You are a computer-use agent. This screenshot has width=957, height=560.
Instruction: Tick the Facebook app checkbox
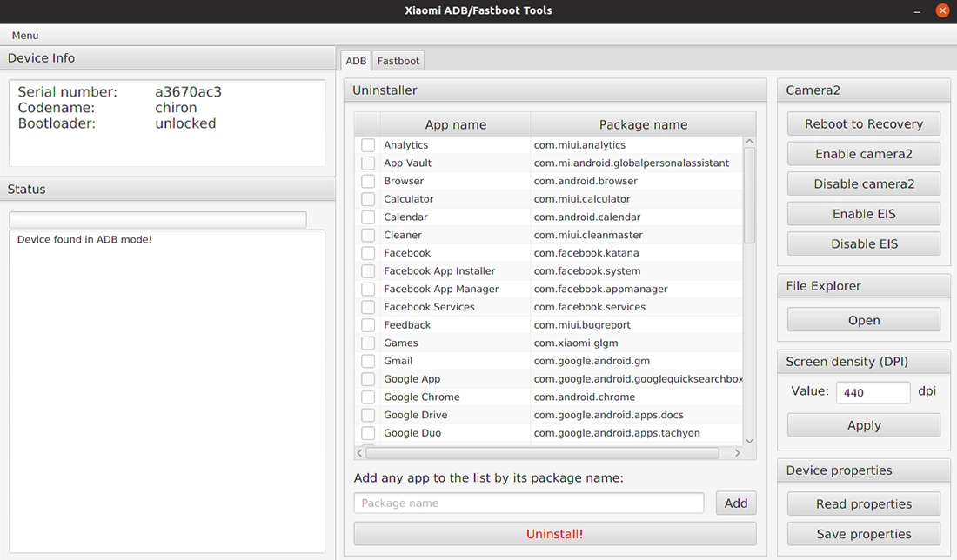[368, 253]
